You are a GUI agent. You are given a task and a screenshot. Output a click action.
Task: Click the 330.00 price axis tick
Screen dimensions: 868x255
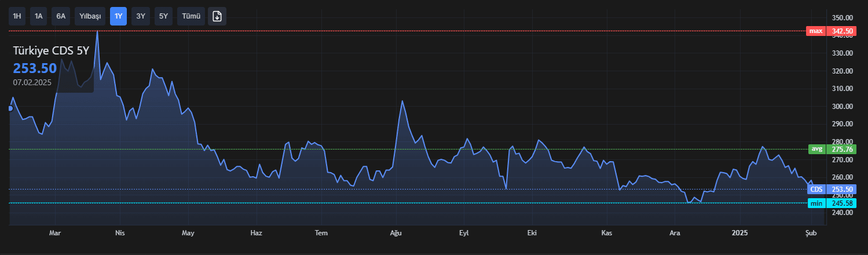click(843, 53)
